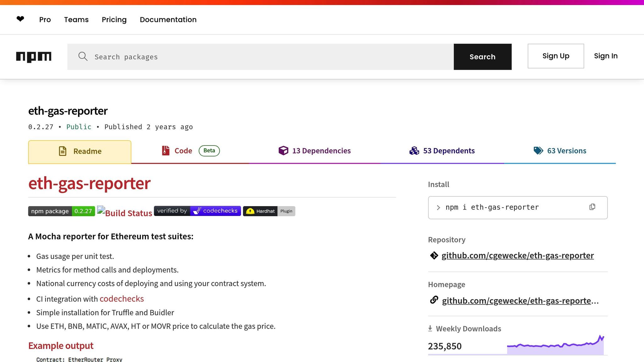Click the eth-gas-reporter readme heading

tap(89, 183)
